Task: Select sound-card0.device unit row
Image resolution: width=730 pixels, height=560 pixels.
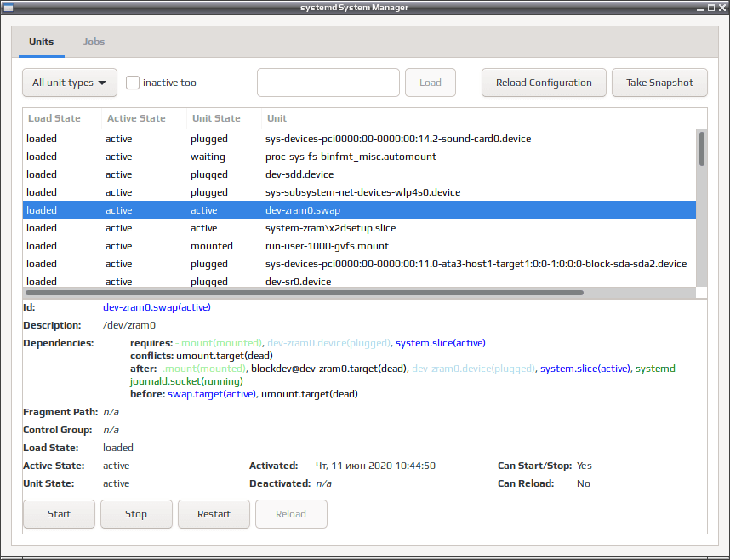Action: (359, 139)
